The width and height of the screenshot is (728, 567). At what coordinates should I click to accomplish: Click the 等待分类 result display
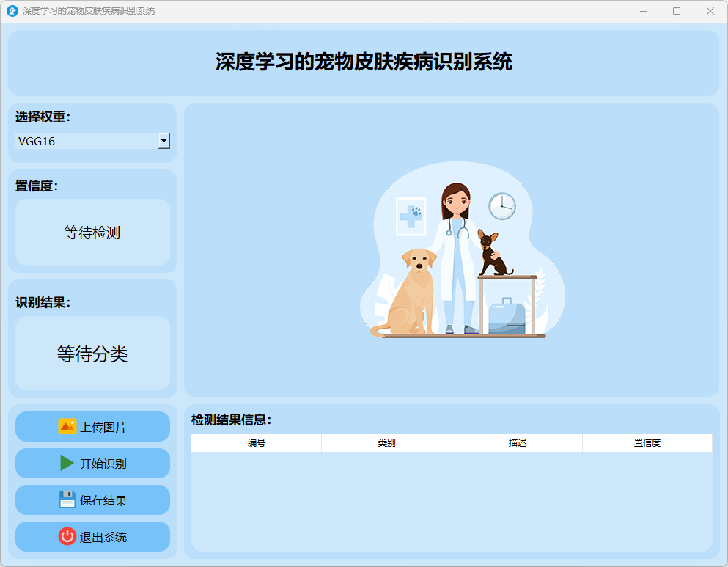pos(93,354)
